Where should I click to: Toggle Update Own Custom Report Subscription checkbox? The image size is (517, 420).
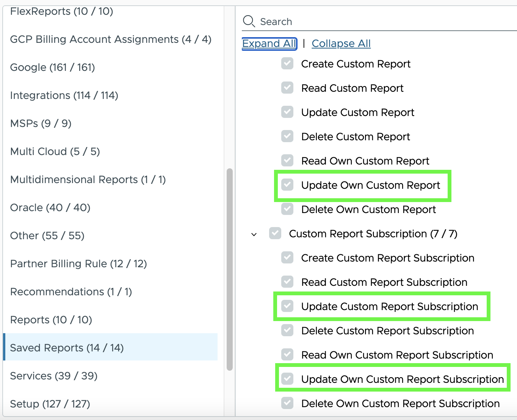pos(287,379)
